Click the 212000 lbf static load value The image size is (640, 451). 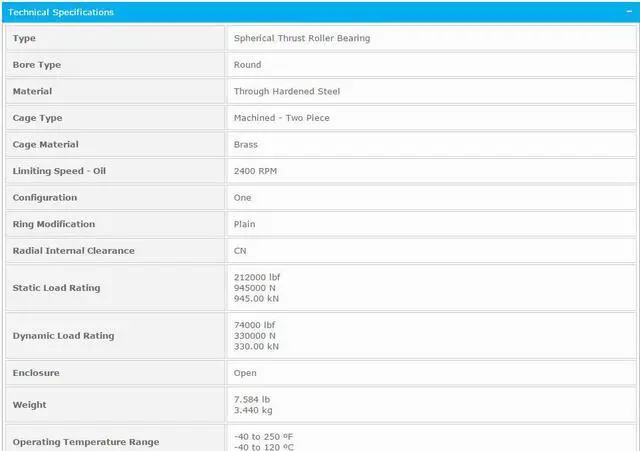(256, 275)
